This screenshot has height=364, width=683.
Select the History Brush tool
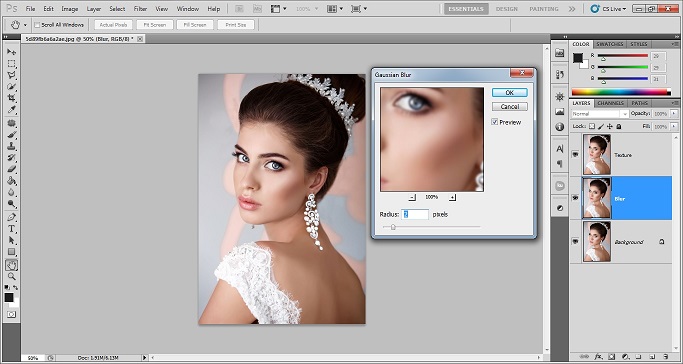(x=11, y=157)
